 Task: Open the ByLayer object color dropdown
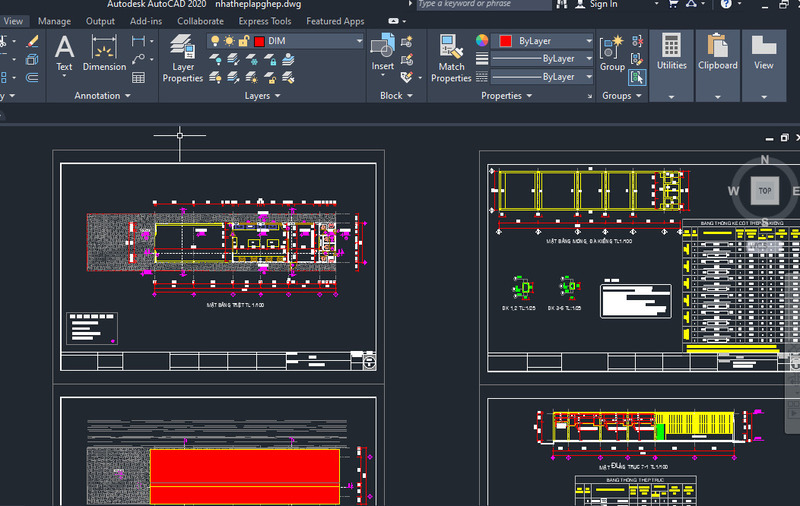[588, 41]
